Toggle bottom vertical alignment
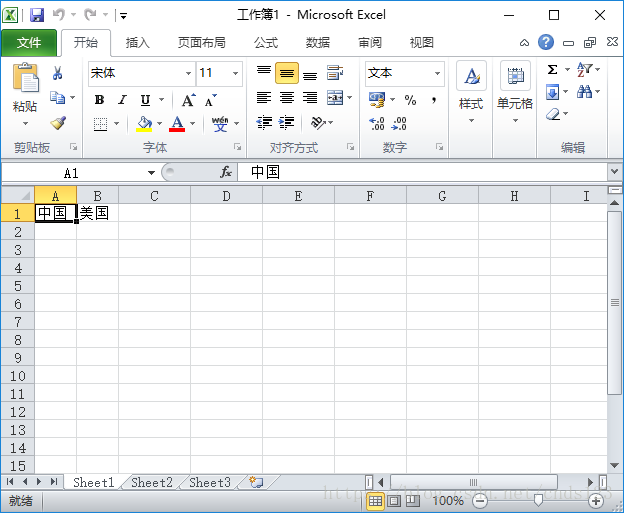Viewport: 624px width, 513px height. 310,74
